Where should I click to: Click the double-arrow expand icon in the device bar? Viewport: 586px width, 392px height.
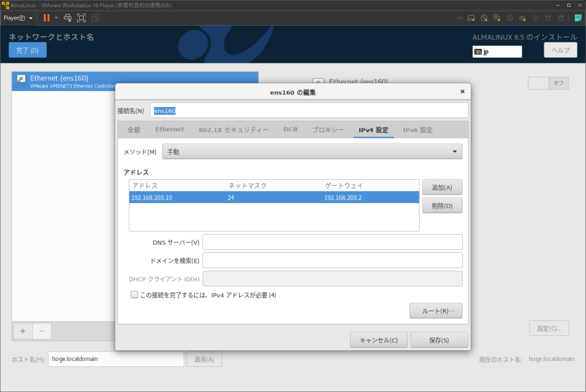click(460, 18)
